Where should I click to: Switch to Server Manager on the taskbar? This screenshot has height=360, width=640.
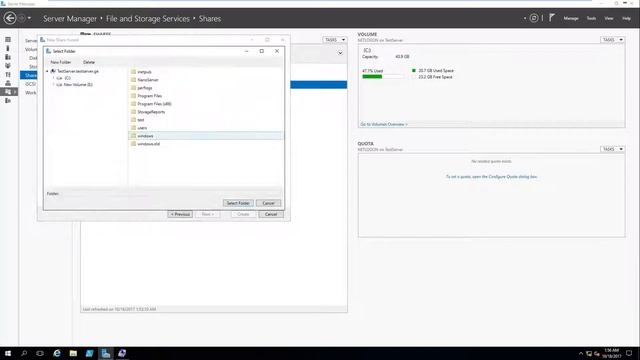[106, 353]
